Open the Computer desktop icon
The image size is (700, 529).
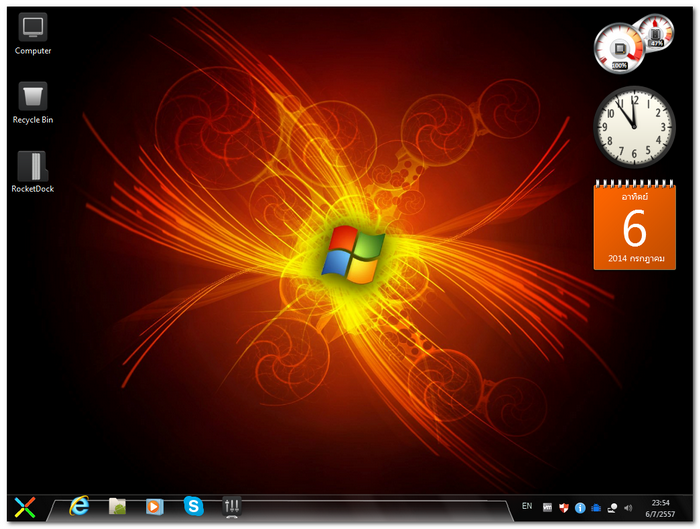pyautogui.click(x=33, y=34)
